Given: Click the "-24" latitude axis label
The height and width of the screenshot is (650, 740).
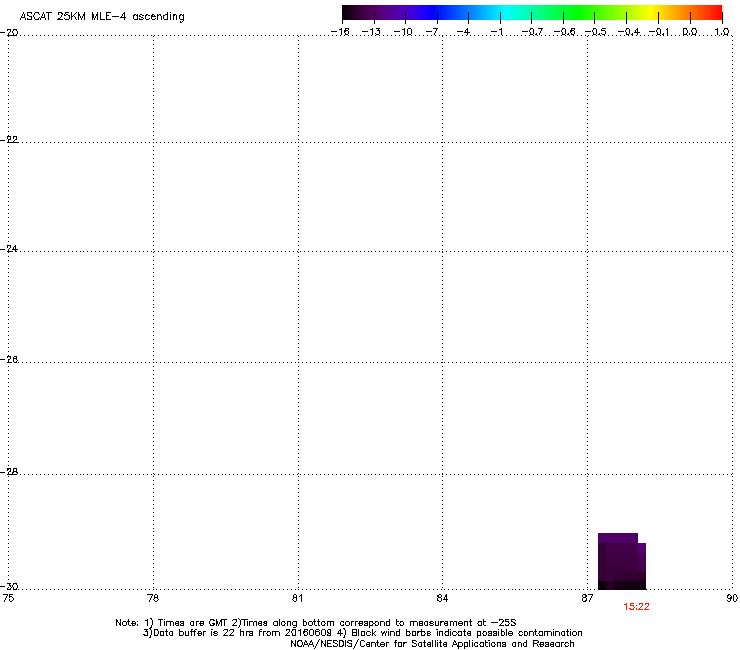Looking at the screenshot, I should (x=9, y=248).
